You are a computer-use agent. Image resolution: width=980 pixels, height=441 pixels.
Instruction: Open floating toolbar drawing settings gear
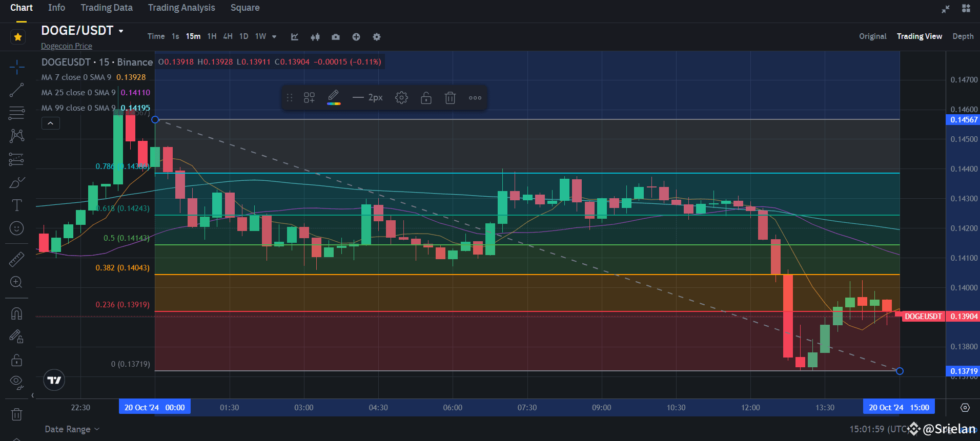(401, 98)
